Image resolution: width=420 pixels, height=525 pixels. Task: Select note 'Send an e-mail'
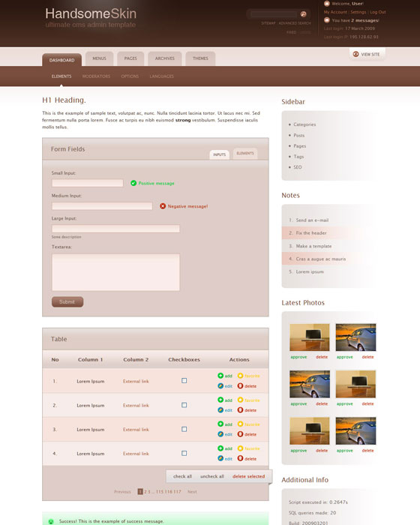click(x=312, y=220)
